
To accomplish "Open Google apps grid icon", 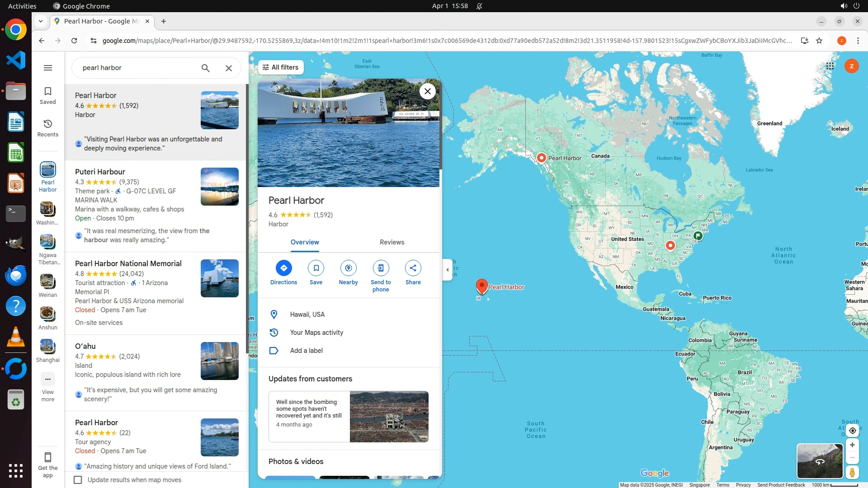I will [830, 66].
